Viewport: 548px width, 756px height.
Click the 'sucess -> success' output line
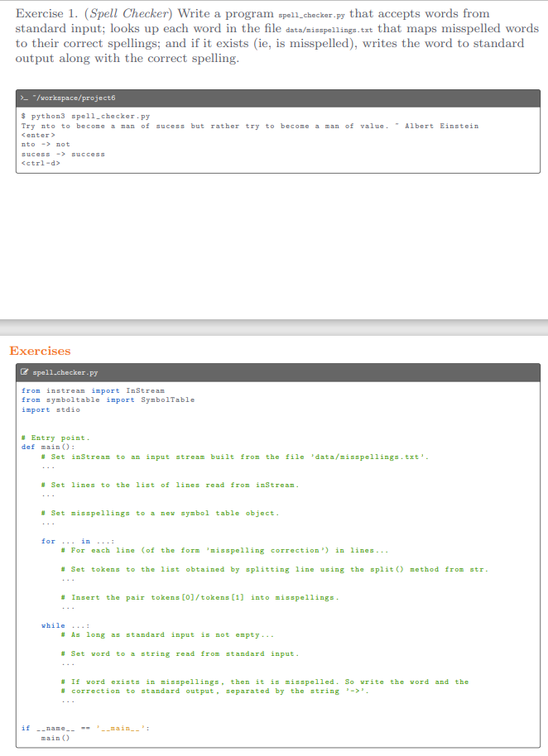click(x=63, y=154)
